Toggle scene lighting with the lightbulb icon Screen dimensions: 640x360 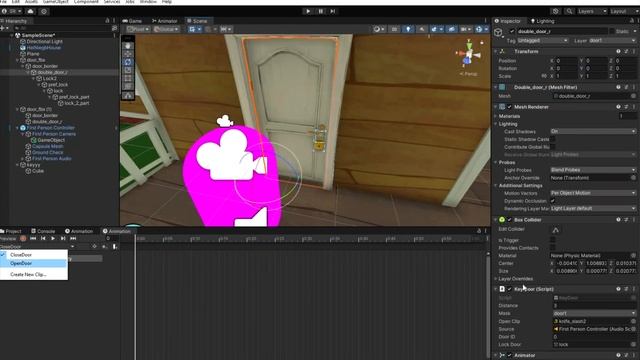[x=408, y=29]
